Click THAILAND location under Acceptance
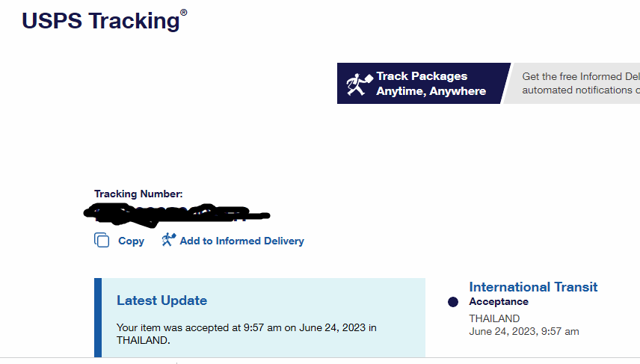Viewport: 640px width, 364px height. coord(494,318)
